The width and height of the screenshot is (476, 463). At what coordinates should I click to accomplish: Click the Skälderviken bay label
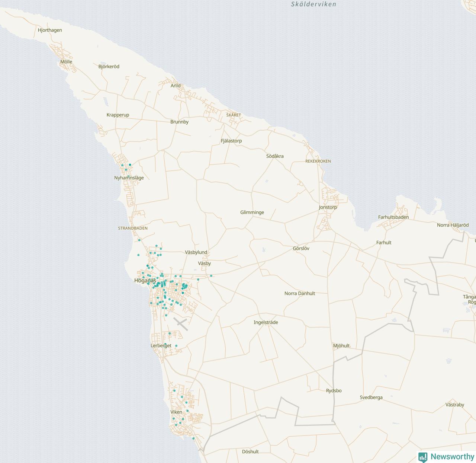point(313,4)
